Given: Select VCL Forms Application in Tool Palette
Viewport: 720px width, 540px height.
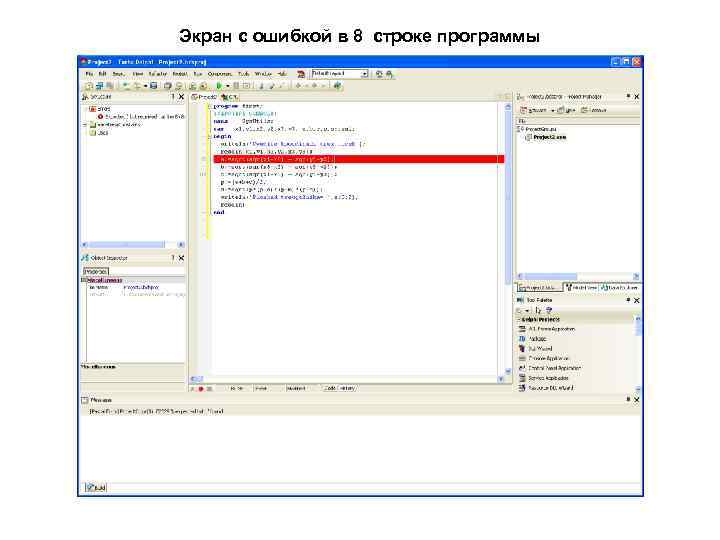Looking at the screenshot, I should coord(546,329).
